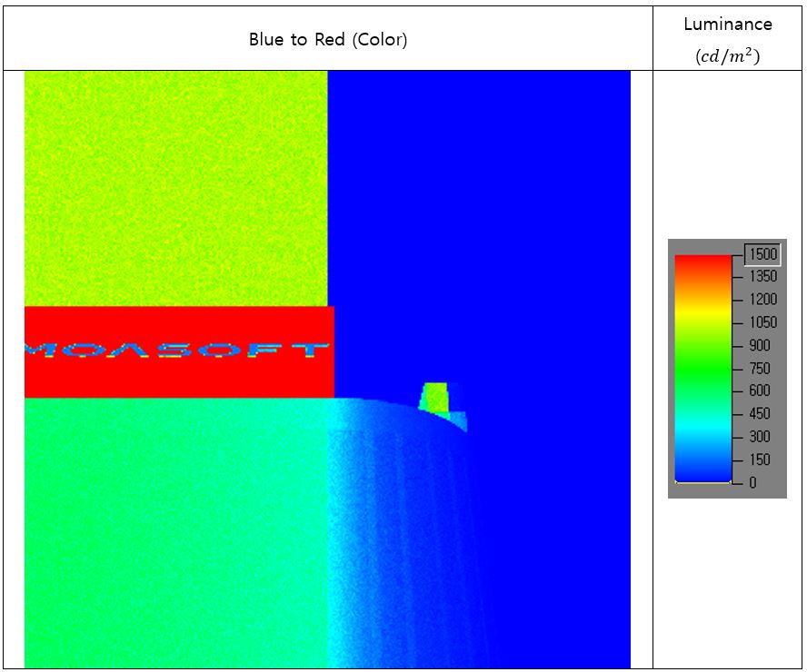
Task: Click the 'Blue to Red (Color)' header text
Action: click(328, 40)
